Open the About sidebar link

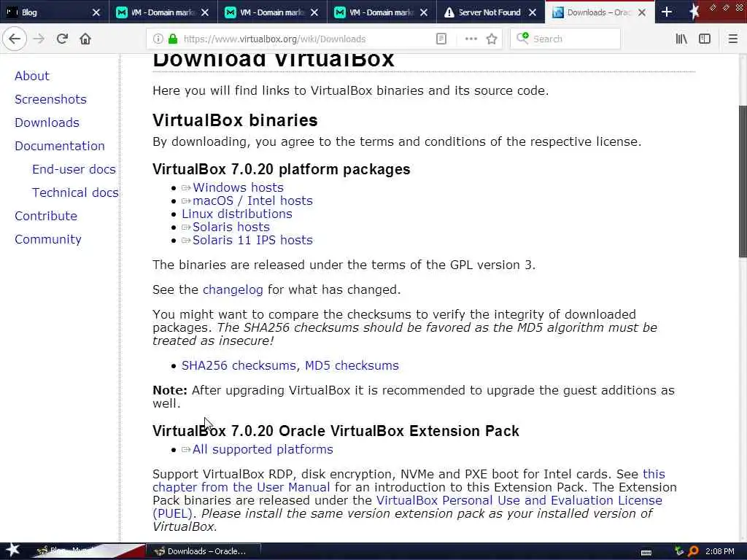point(32,76)
